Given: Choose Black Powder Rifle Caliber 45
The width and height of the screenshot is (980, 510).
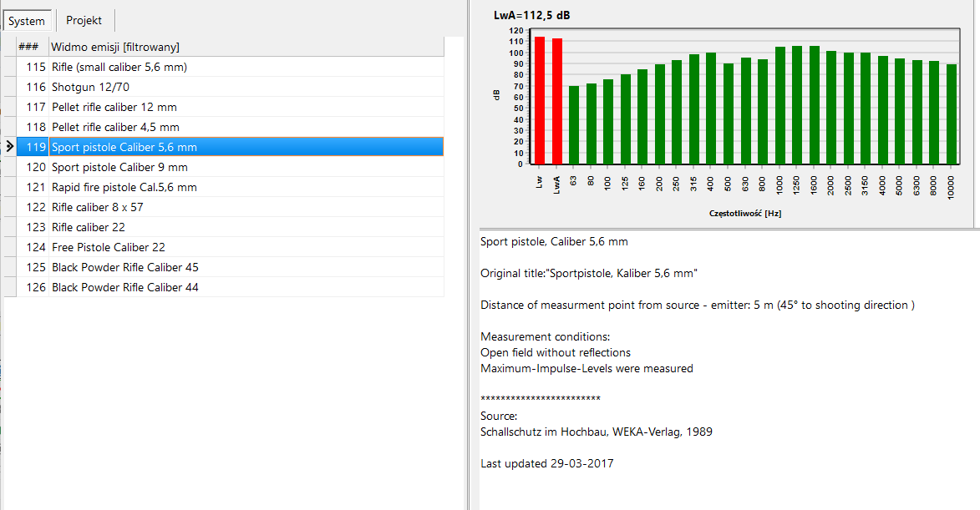Looking at the screenshot, I should [x=230, y=266].
